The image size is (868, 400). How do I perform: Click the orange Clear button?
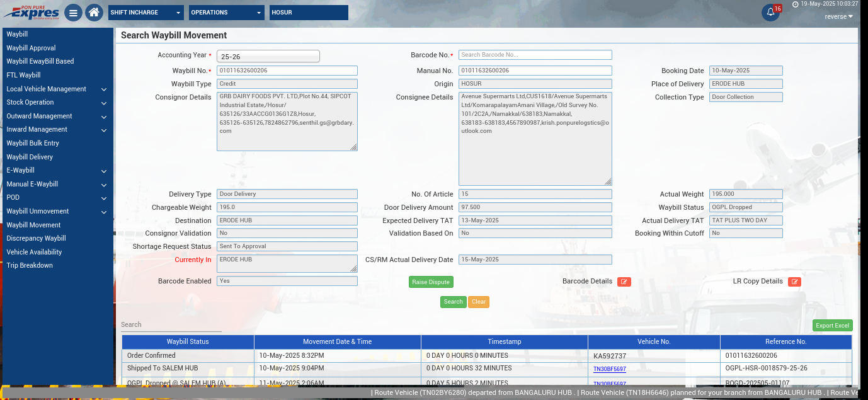(x=479, y=302)
